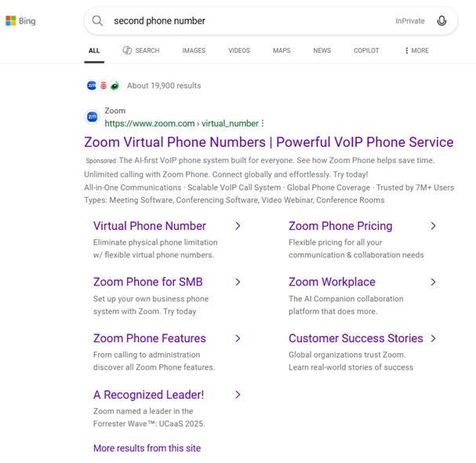Screen dimensions: 476x463
Task: Click More results from this site
Action: (x=147, y=448)
